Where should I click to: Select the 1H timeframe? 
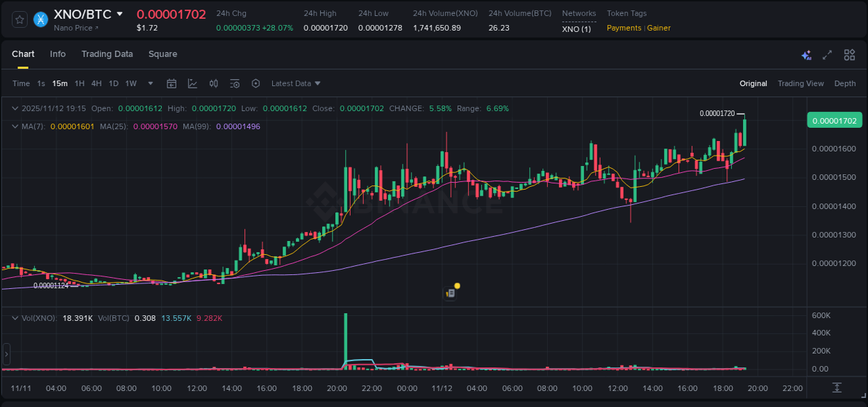point(78,83)
